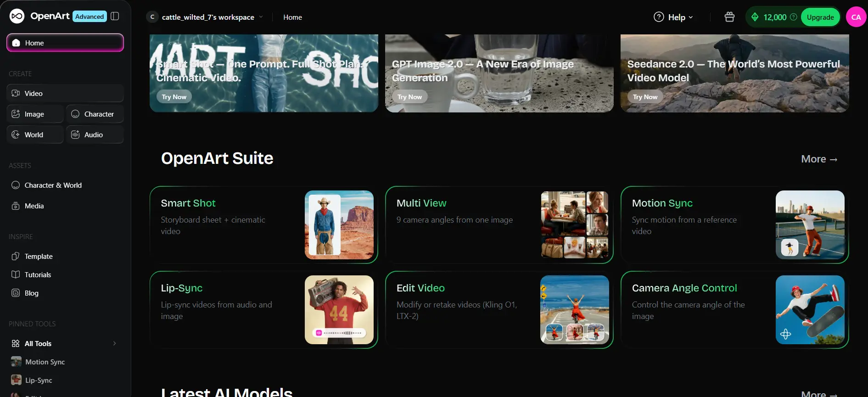This screenshot has width=868, height=397.
Task: Open the Camera Angle Control card
Action: coord(734,310)
